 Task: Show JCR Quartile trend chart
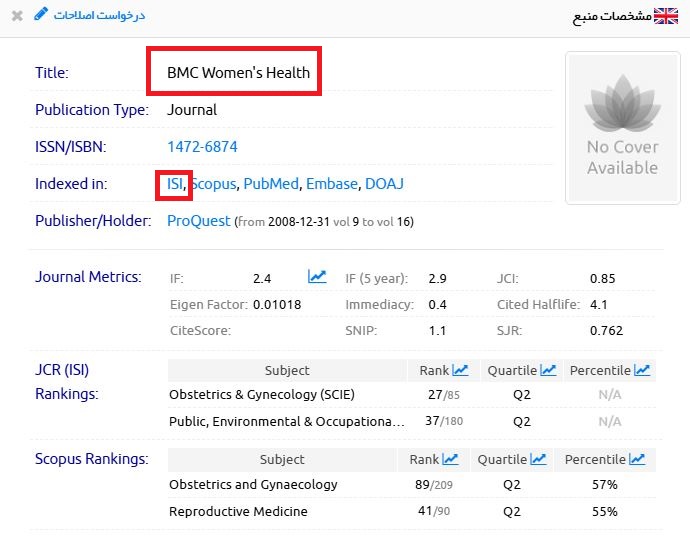(x=548, y=370)
